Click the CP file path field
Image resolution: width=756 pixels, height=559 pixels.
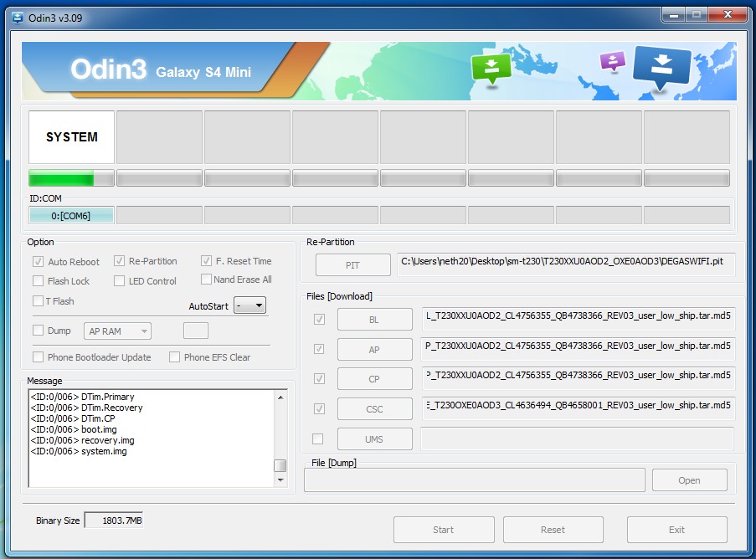(579, 378)
